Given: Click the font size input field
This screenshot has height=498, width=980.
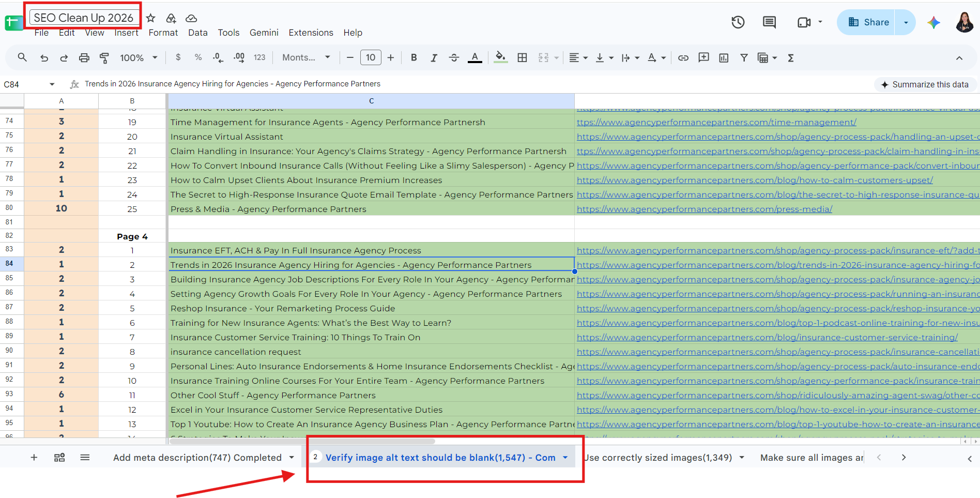Looking at the screenshot, I should click(x=371, y=57).
